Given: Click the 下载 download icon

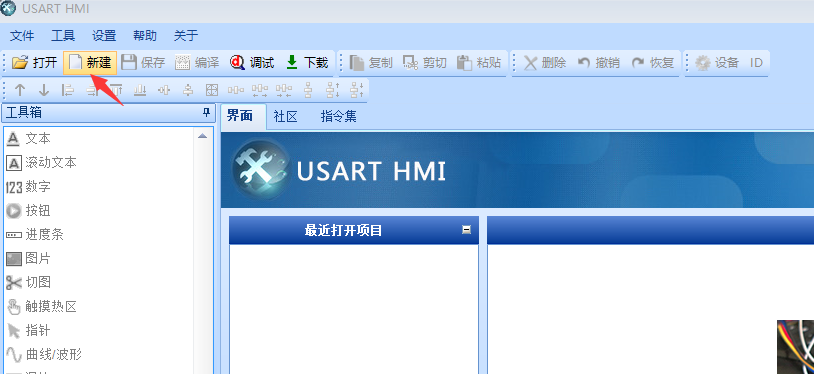Looking at the screenshot, I should click(x=292, y=63).
